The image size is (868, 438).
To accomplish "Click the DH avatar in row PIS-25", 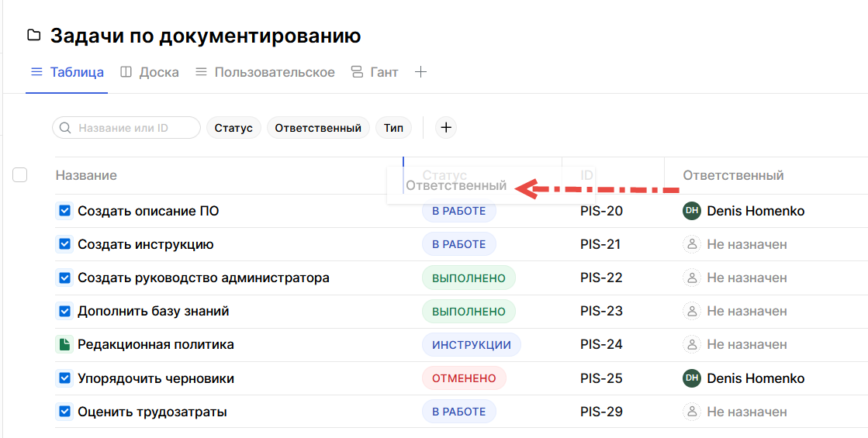I will point(691,378).
